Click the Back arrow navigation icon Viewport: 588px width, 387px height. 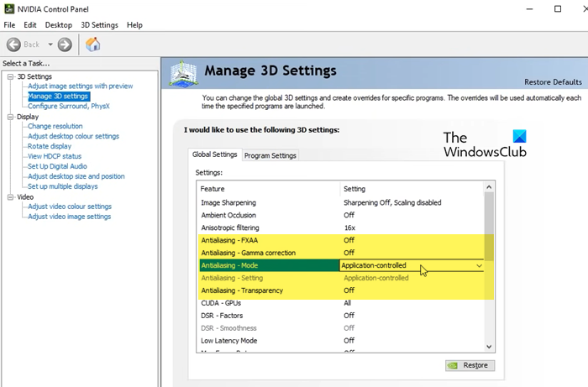point(14,44)
